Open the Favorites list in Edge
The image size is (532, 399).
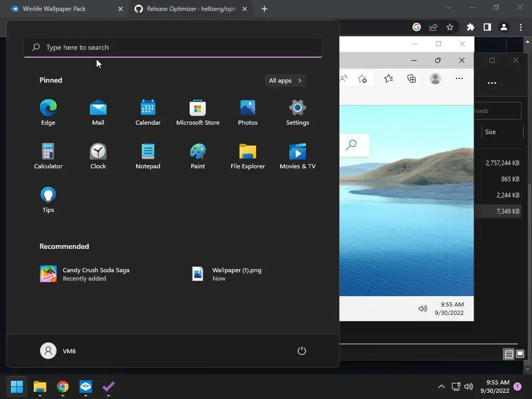(389, 79)
